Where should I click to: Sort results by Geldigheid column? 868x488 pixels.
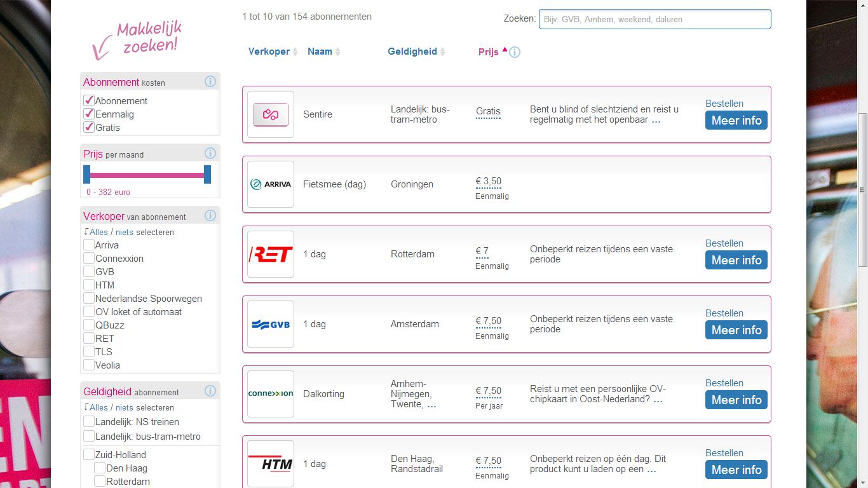point(412,51)
